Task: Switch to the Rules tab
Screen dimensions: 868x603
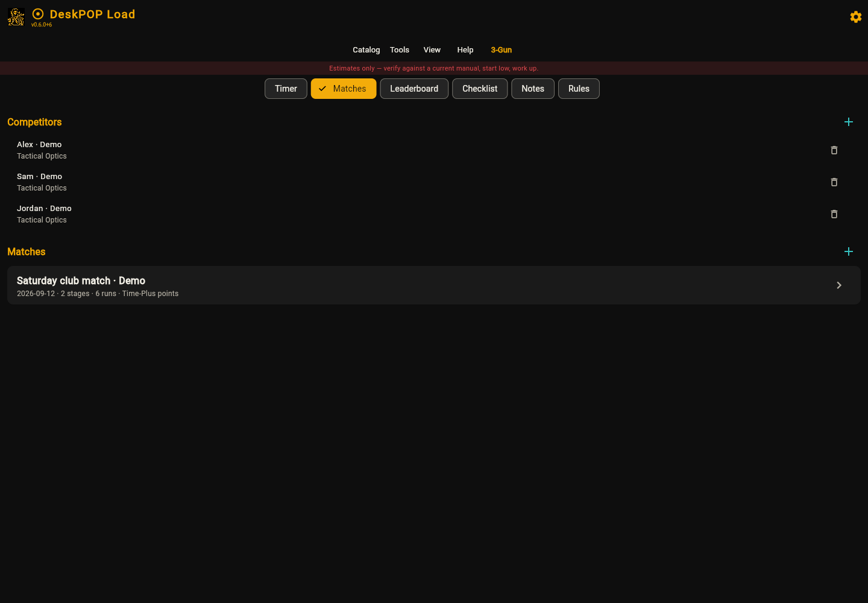Action: pyautogui.click(x=579, y=89)
